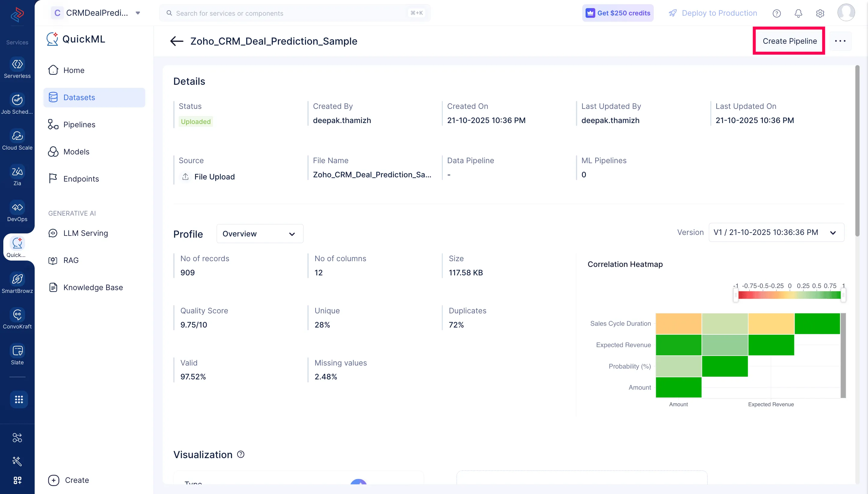Viewport: 868px width, 494px height.
Task: Expand the Version selector showing V1
Action: point(776,233)
